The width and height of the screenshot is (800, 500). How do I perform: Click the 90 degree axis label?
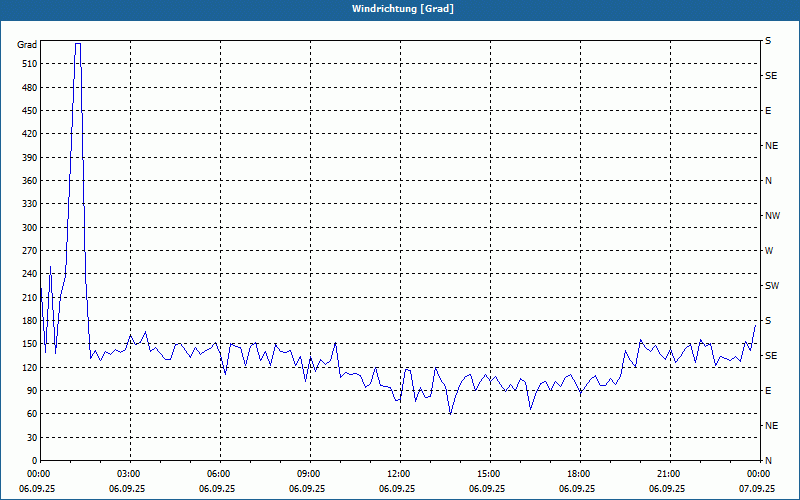[x=31, y=391]
